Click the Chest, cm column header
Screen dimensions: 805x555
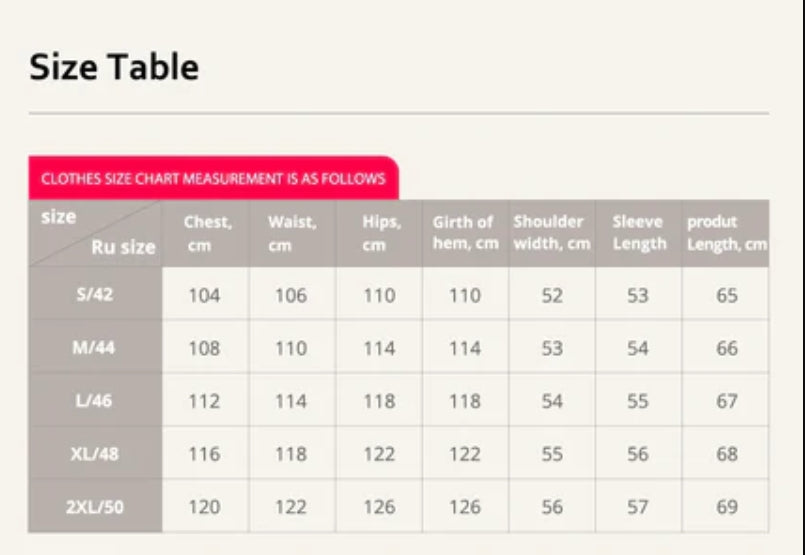click(x=205, y=234)
